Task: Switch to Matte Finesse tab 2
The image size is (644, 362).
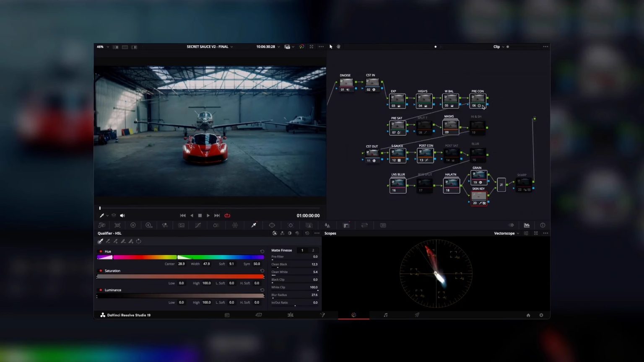Action: (x=313, y=251)
